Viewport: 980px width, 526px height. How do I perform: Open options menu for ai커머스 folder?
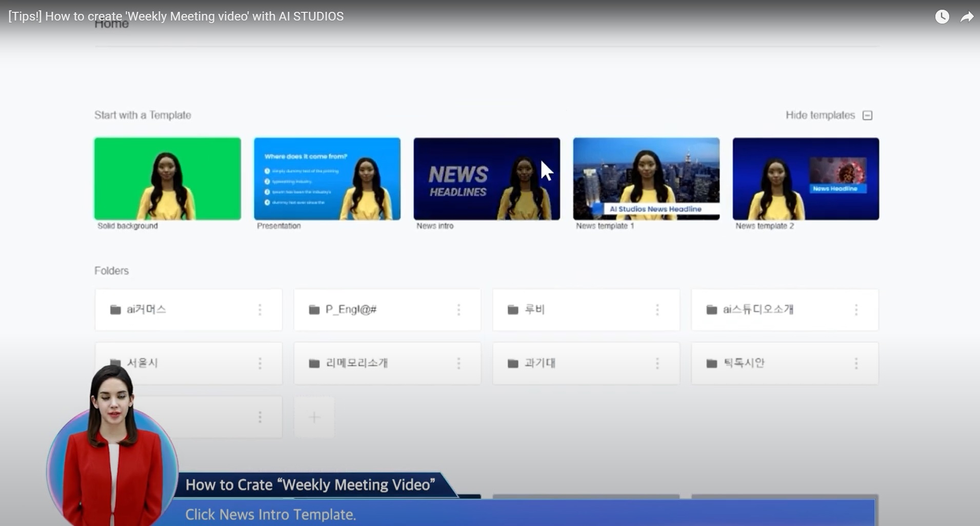260,309
